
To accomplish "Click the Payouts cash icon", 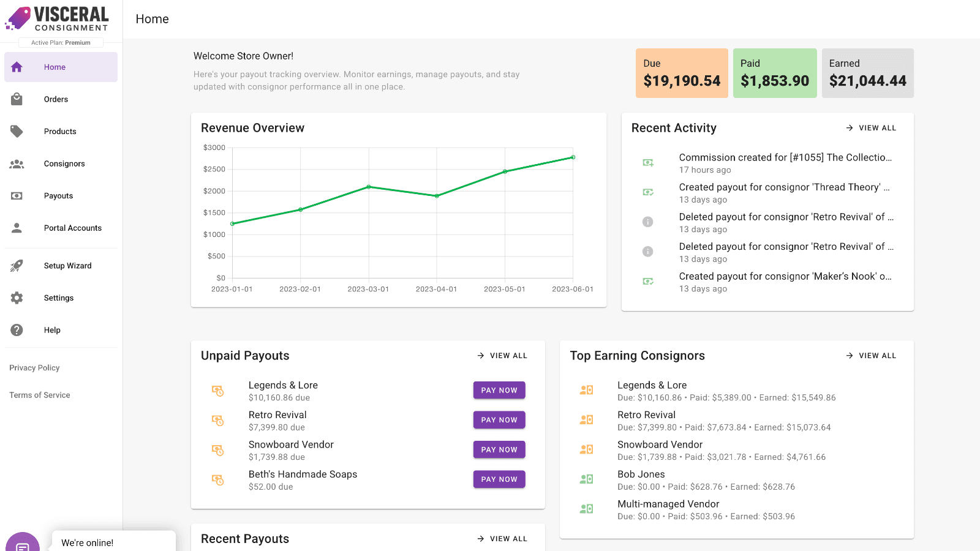I will [17, 196].
